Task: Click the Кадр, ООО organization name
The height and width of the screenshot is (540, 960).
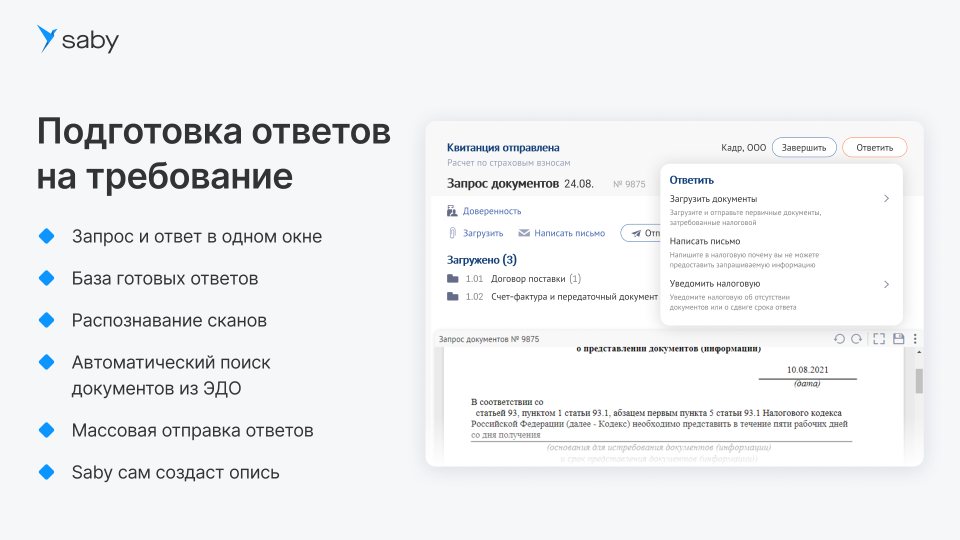Action: pos(743,148)
